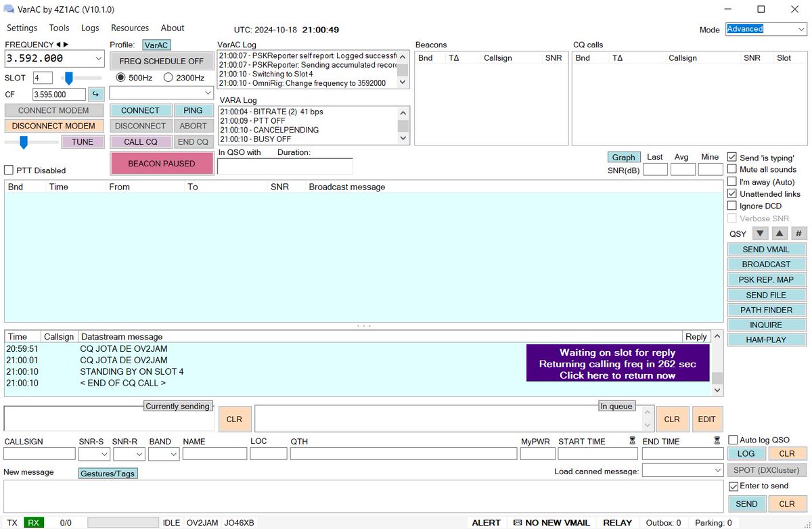This screenshot has height=529, width=812.
Task: Click the CALLSIGN input field
Action: click(x=39, y=454)
